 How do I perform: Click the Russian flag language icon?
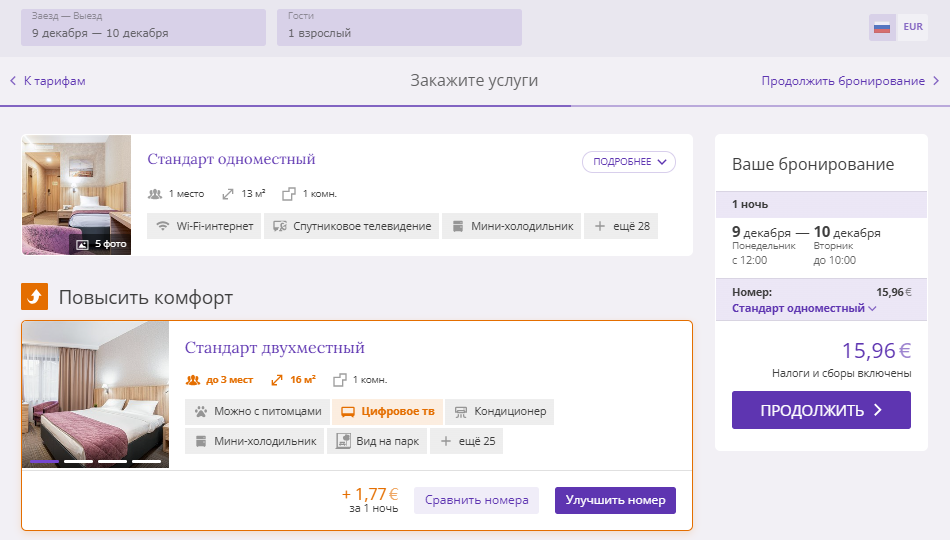tap(882, 27)
